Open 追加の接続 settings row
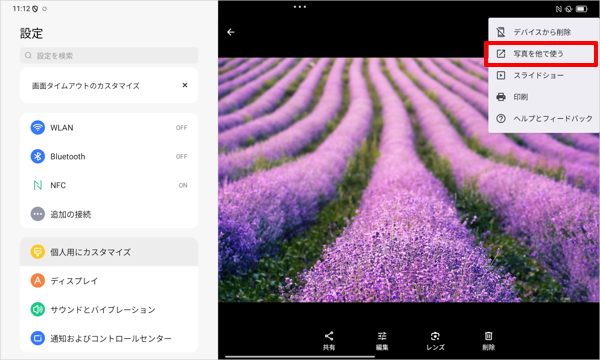Image resolution: width=600 pixels, height=360 pixels. click(109, 214)
